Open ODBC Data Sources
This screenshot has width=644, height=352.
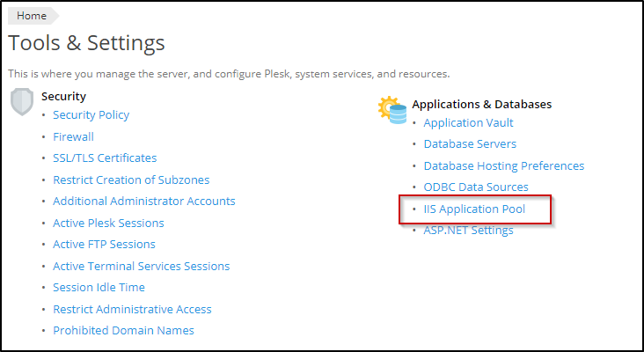point(476,187)
